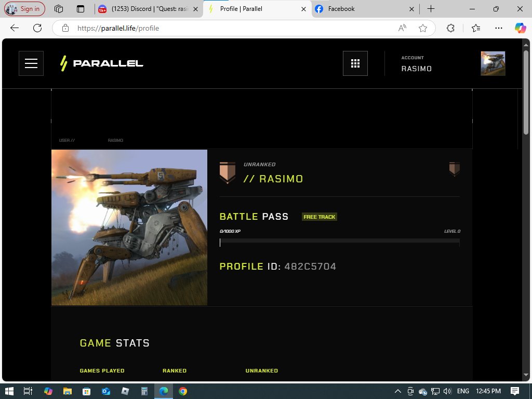The height and width of the screenshot is (399, 532).
Task: Open the notifications center icon
Action: point(515,391)
